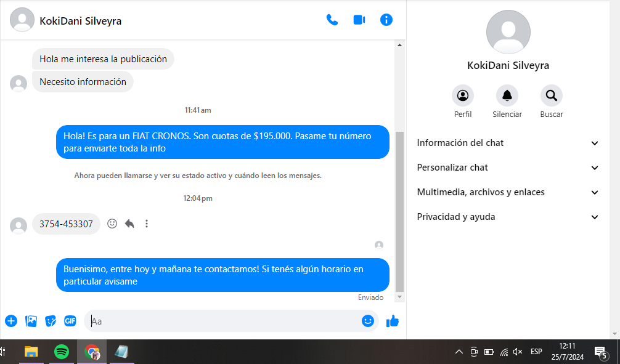Image resolution: width=620 pixels, height=364 pixels.
Task: Click the Aa message input field
Action: [222, 321]
